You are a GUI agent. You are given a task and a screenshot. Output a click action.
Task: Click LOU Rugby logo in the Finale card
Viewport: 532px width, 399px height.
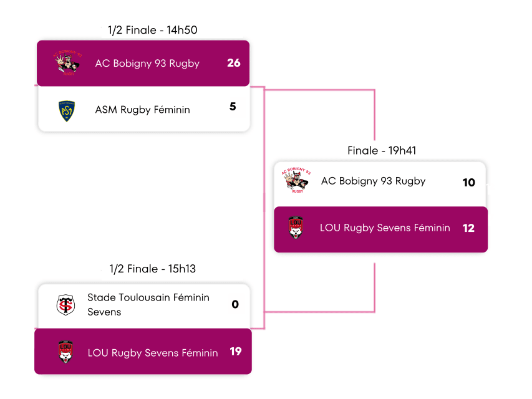pos(296,228)
